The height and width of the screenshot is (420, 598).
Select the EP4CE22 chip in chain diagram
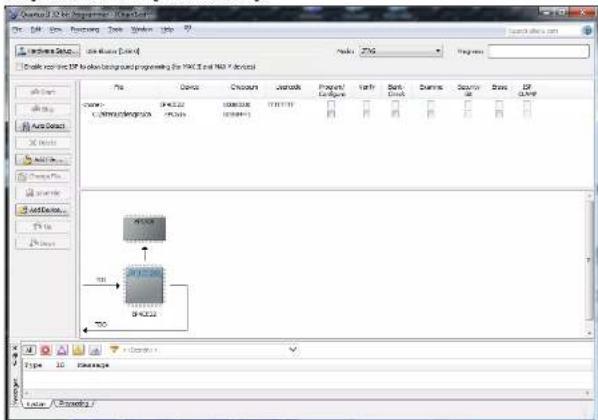tap(145, 286)
